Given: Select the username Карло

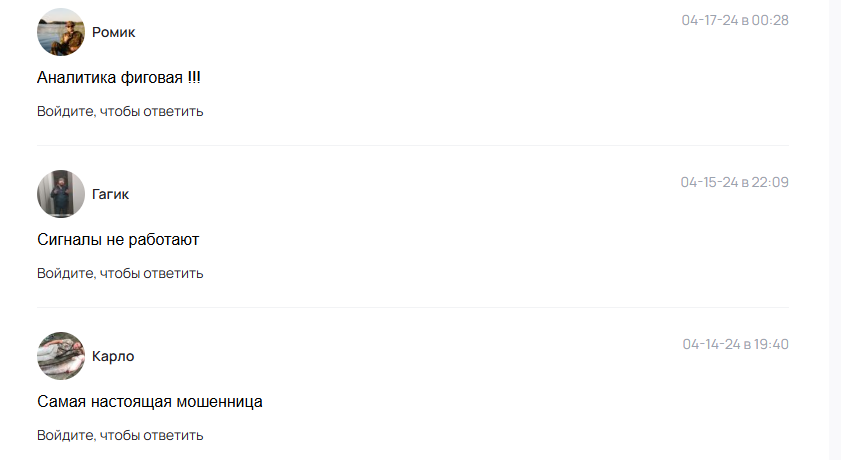Looking at the screenshot, I should click(113, 357).
